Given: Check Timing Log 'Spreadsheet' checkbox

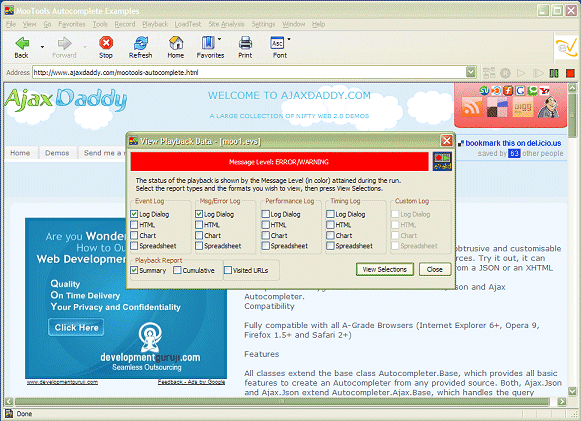Looking at the screenshot, I should point(330,246).
